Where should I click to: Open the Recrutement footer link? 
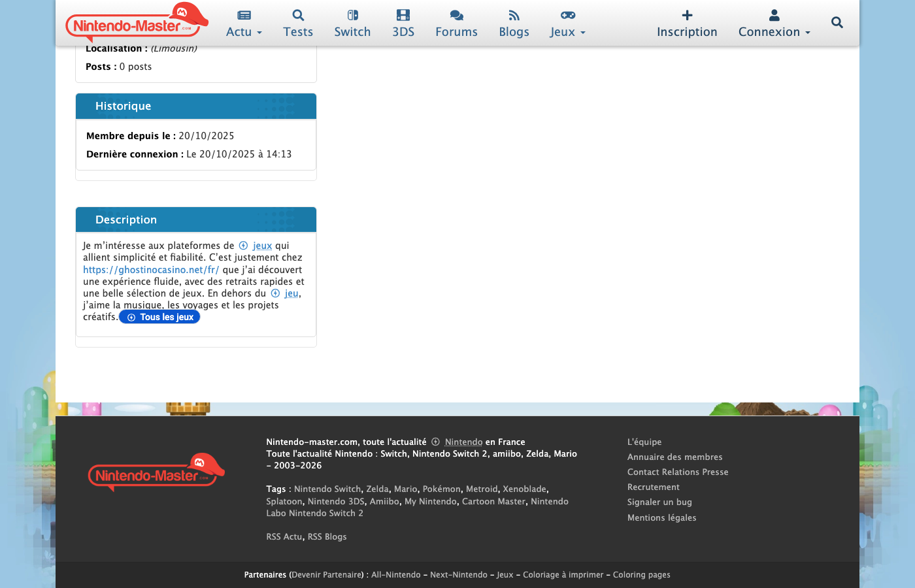coord(654,487)
